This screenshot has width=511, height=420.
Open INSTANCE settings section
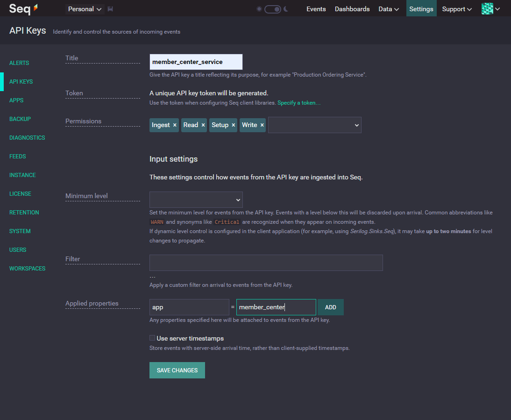coord(22,175)
